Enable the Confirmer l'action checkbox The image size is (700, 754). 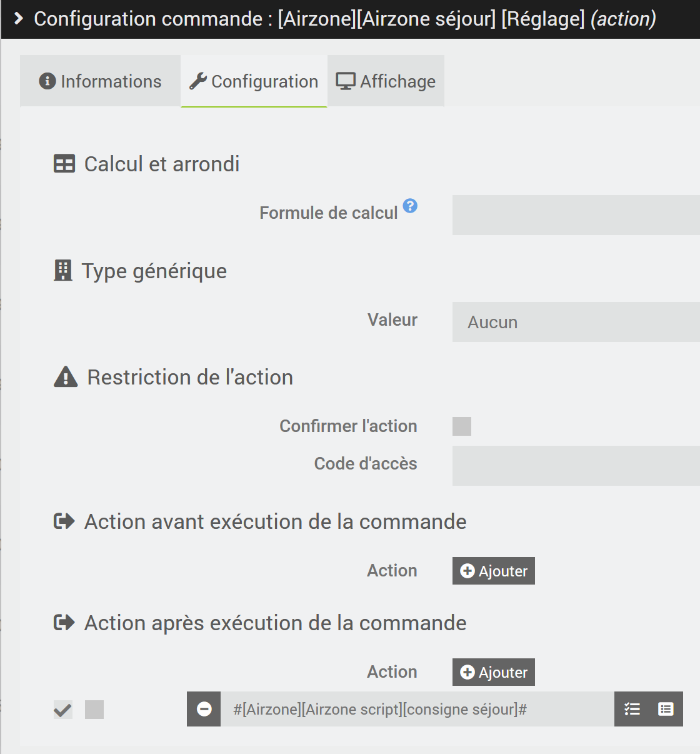[462, 426]
